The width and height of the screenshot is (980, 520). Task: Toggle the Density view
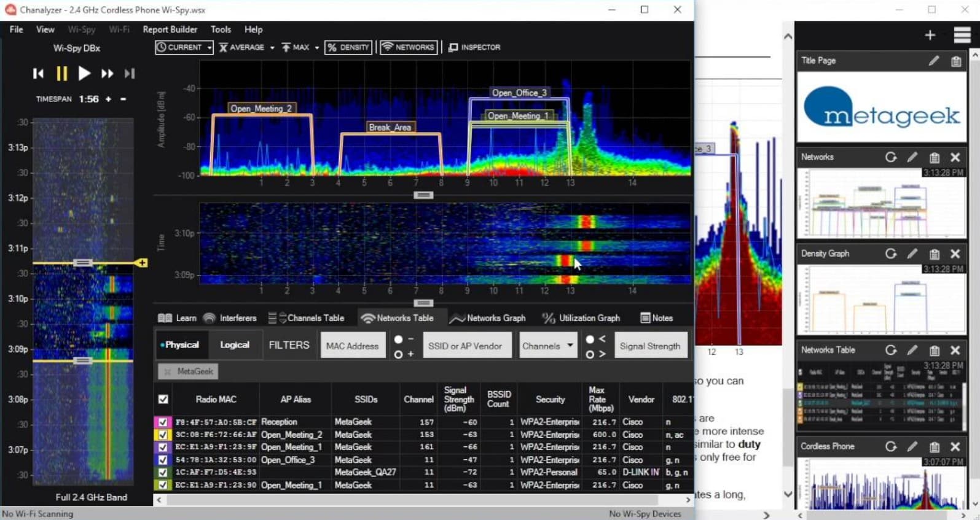(348, 47)
